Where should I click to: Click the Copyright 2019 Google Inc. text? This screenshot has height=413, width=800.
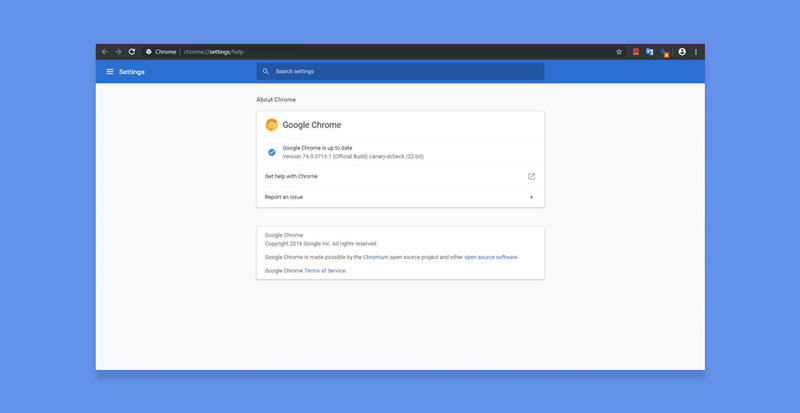[x=321, y=244]
